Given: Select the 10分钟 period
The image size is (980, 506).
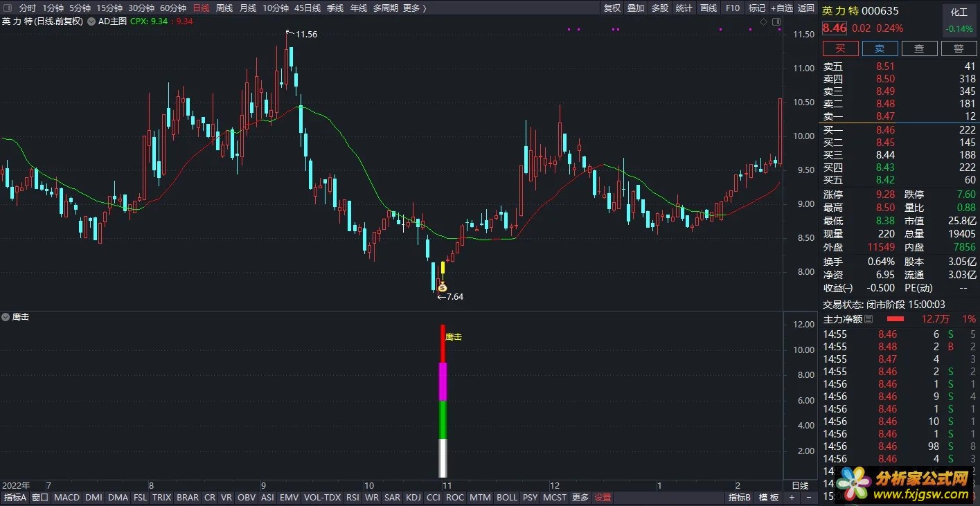Looking at the screenshot, I should 276,8.
